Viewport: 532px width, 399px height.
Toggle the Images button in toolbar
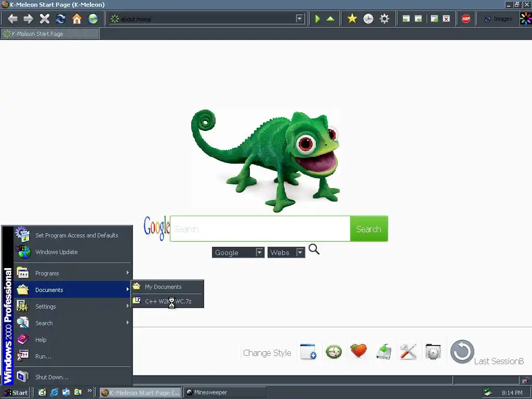(x=498, y=19)
